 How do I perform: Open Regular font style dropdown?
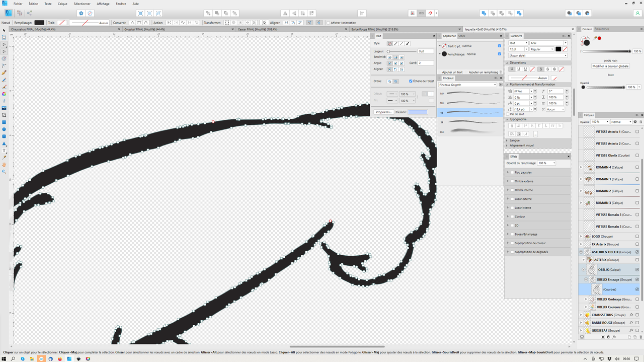coord(542,49)
